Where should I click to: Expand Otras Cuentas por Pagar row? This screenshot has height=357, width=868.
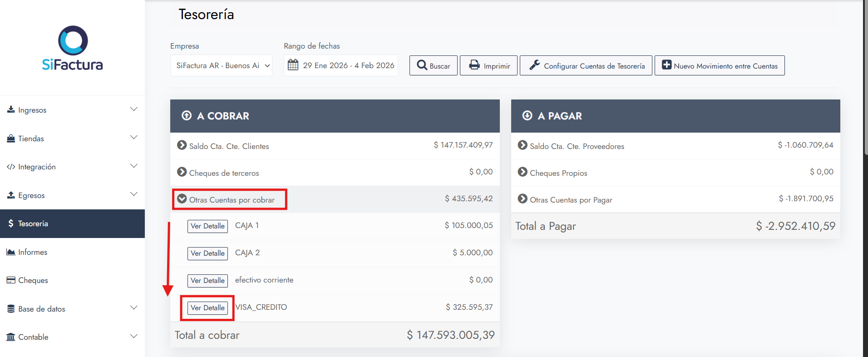coord(523,199)
